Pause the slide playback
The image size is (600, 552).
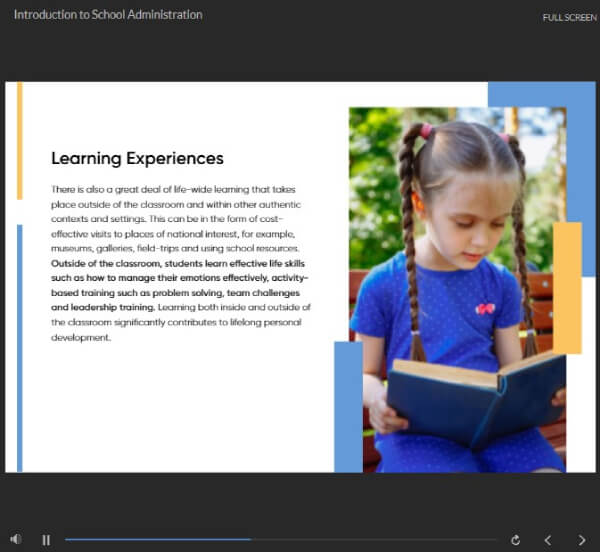pos(46,540)
